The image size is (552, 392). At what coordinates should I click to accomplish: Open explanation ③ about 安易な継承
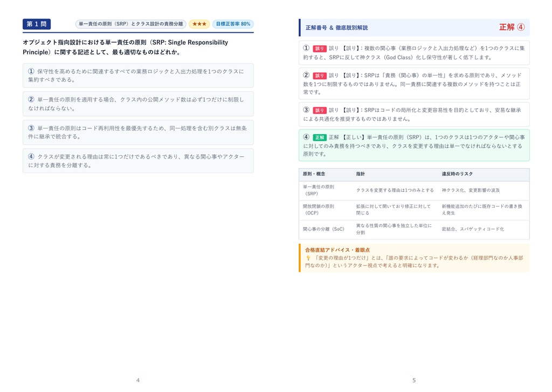[414, 114]
